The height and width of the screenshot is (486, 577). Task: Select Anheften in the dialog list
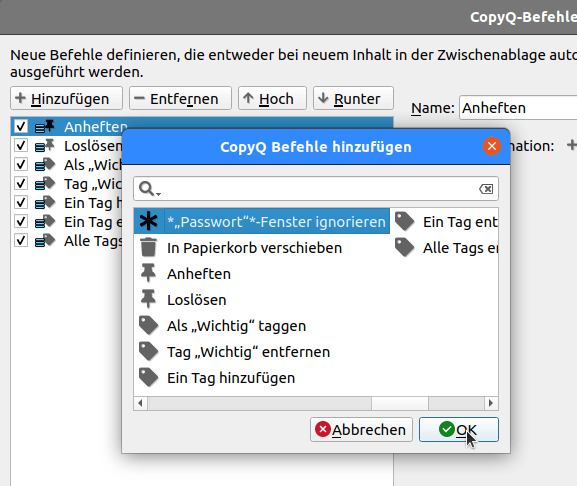click(262, 274)
